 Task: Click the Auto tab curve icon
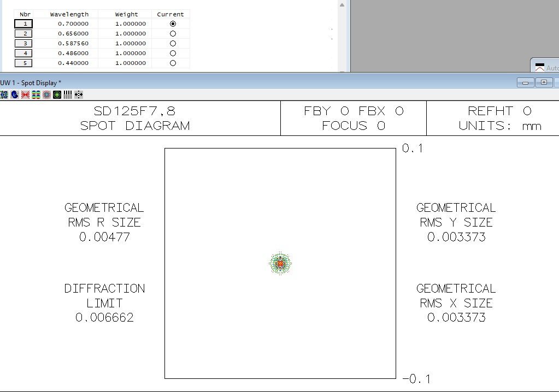coord(540,67)
